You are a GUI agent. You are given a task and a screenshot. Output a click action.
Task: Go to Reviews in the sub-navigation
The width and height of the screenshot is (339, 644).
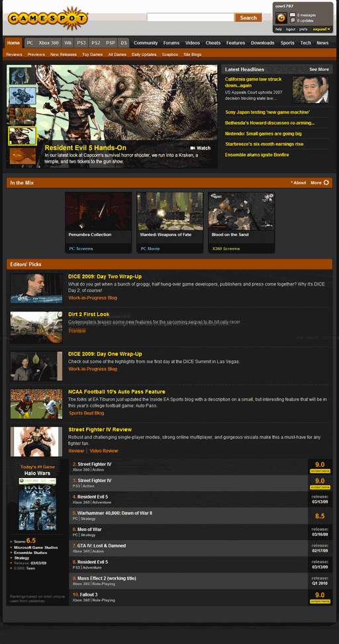pyautogui.click(x=14, y=54)
